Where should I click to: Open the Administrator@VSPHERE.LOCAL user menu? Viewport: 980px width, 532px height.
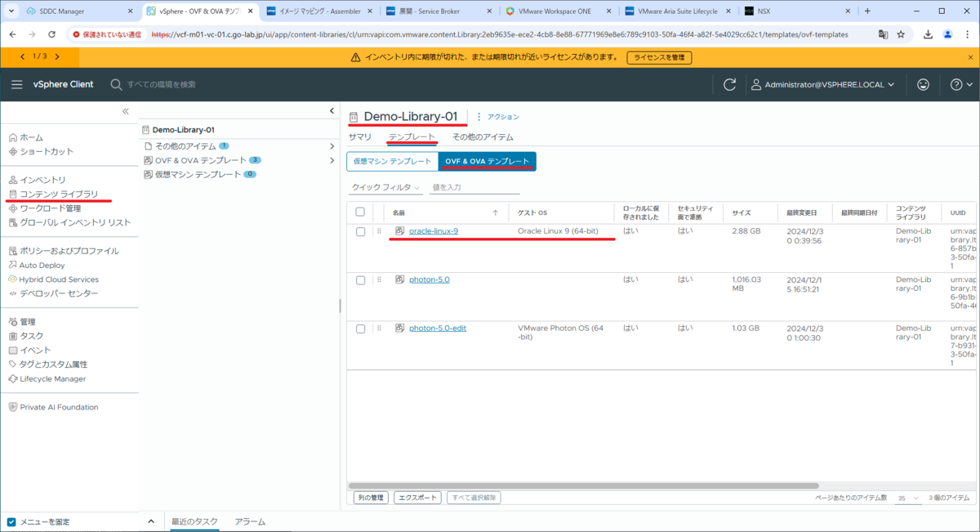[x=823, y=84]
